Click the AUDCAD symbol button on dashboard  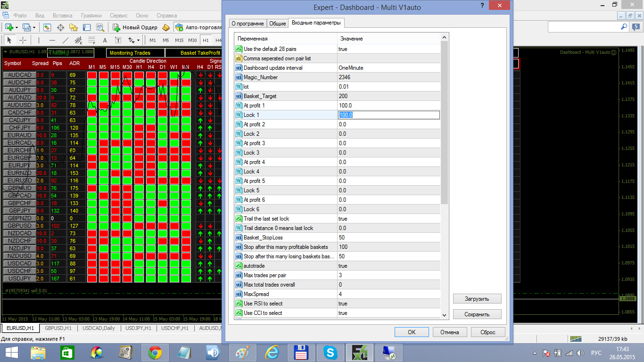(19, 75)
